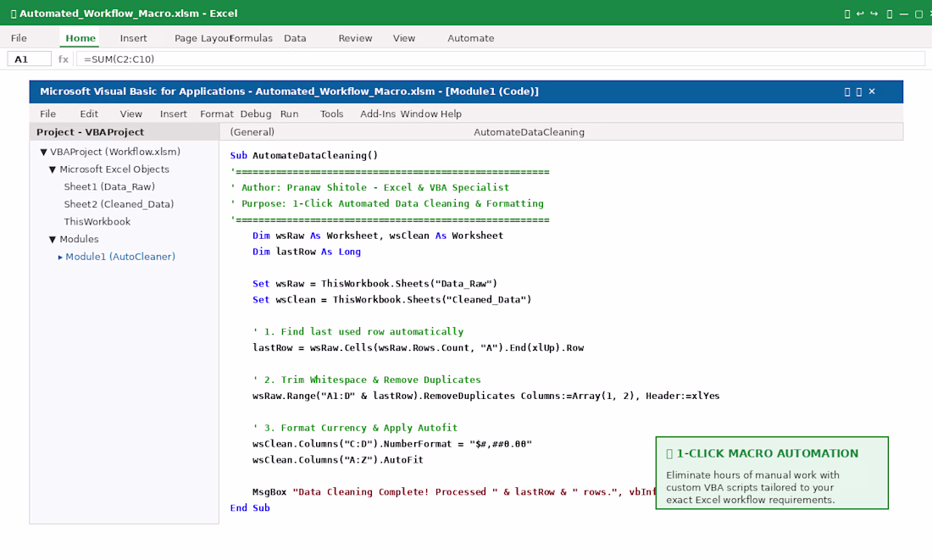932x560 pixels.
Task: Switch to the Data ribbon tab
Action: point(295,38)
